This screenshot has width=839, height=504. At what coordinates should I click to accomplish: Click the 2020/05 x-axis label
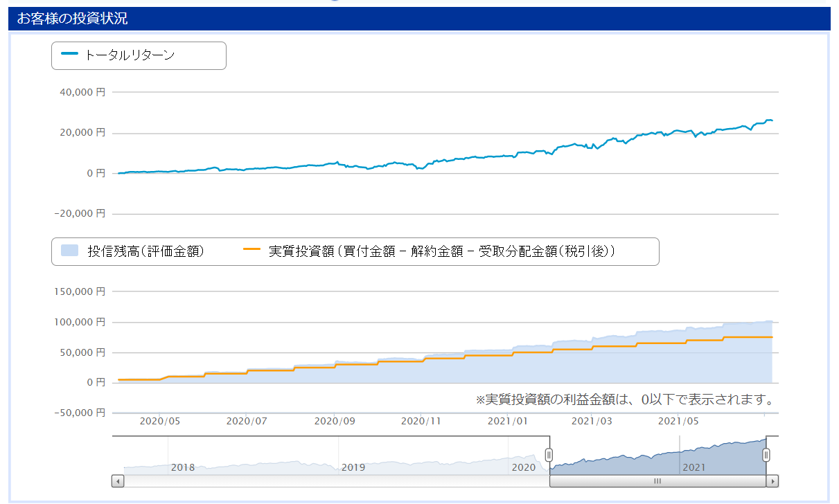[x=160, y=420]
